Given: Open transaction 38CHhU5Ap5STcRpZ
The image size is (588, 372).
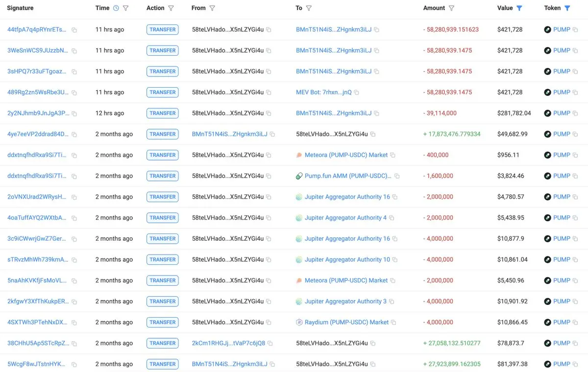Looking at the screenshot, I should (x=38, y=343).
